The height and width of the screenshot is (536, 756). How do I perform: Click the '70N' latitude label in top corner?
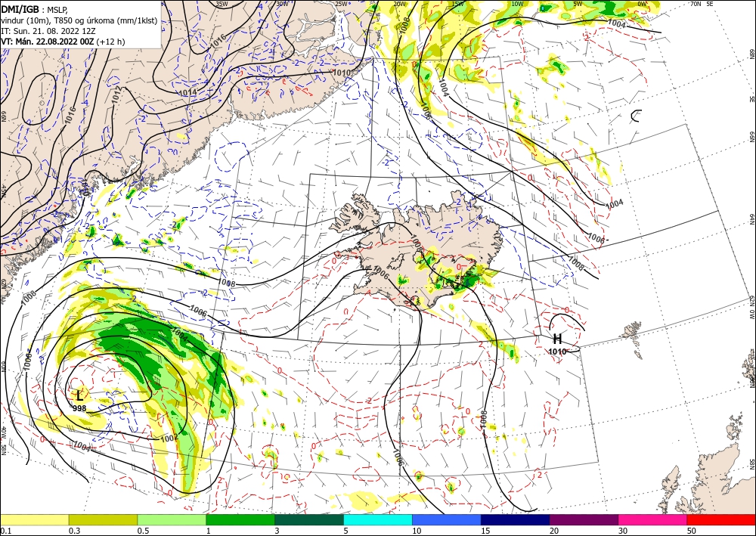[696, 4]
